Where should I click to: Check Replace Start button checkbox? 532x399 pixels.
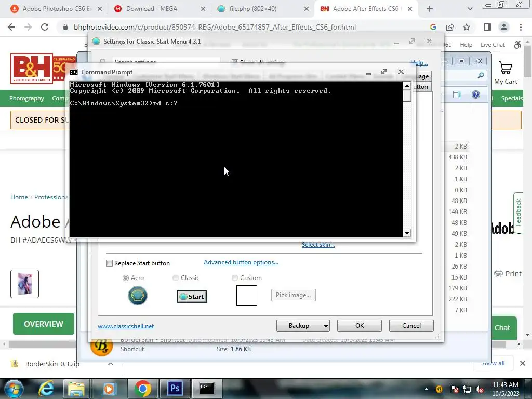pos(109,263)
